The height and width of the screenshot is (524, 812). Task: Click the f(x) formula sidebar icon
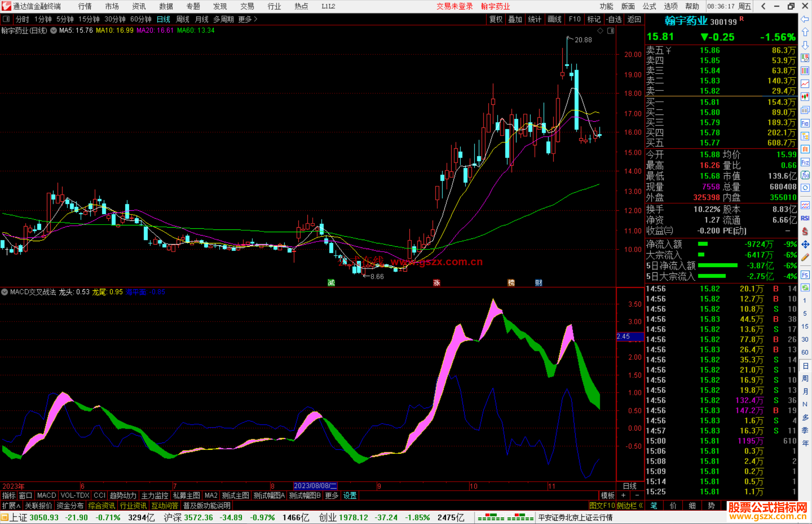(x=804, y=175)
